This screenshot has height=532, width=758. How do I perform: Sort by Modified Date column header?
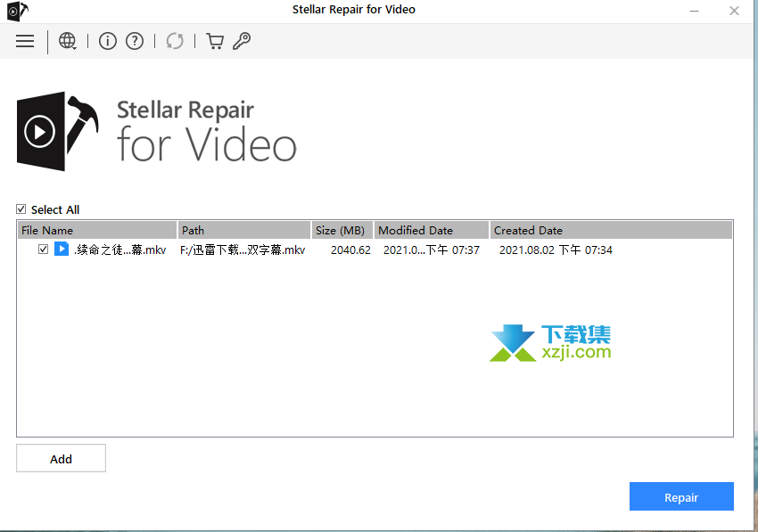[432, 230]
